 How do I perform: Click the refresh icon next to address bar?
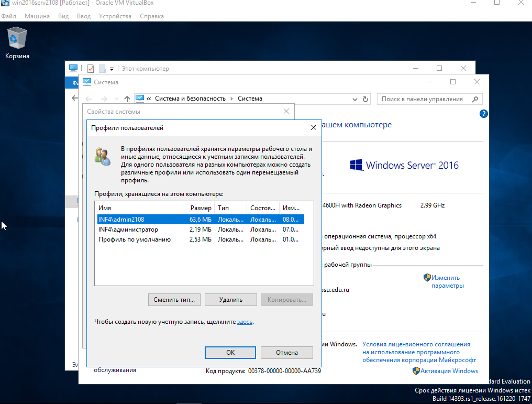[365, 99]
